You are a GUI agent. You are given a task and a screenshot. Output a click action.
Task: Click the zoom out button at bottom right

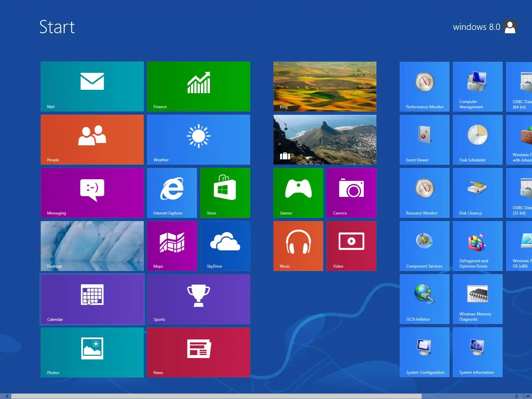pyautogui.click(x=528, y=396)
